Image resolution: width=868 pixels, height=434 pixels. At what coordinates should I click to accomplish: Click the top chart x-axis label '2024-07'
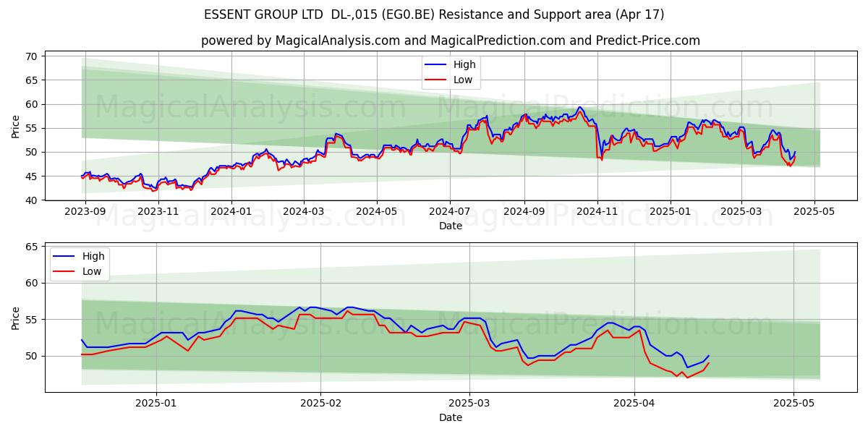[x=450, y=212]
